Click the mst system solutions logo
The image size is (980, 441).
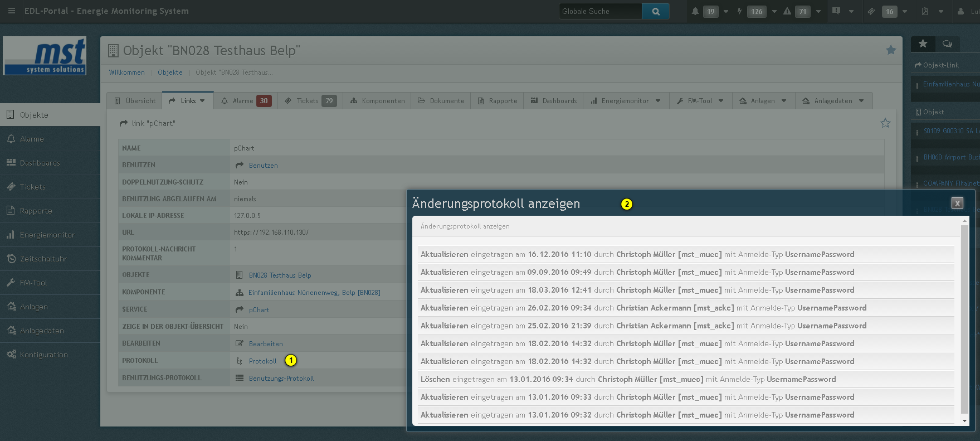[45, 56]
